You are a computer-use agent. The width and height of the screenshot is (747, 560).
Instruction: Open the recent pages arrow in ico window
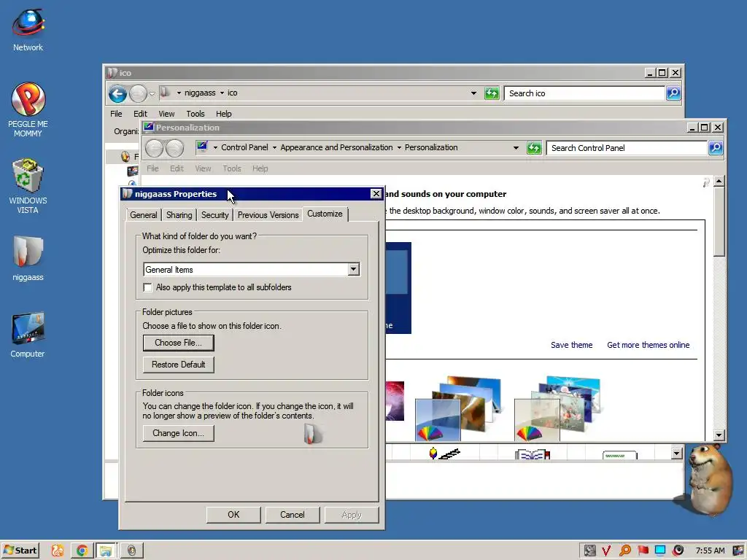coord(152,94)
